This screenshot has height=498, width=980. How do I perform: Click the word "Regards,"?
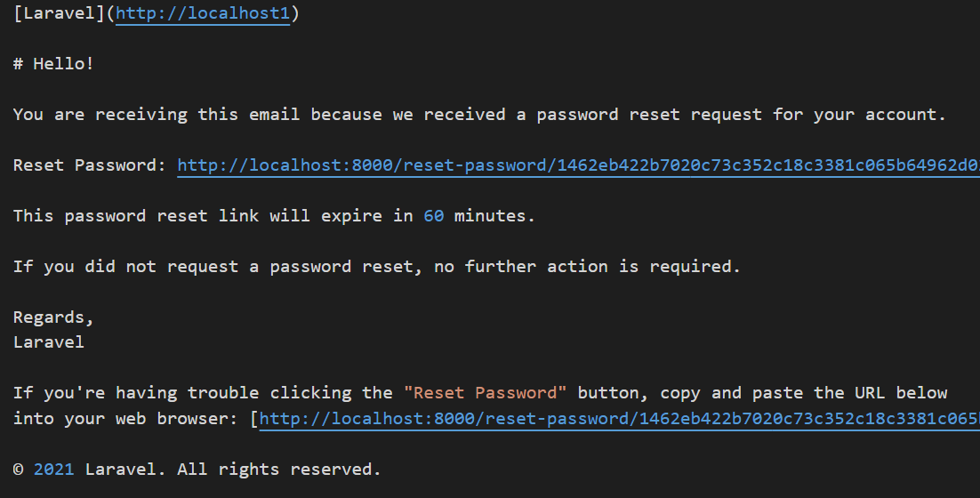tap(53, 317)
